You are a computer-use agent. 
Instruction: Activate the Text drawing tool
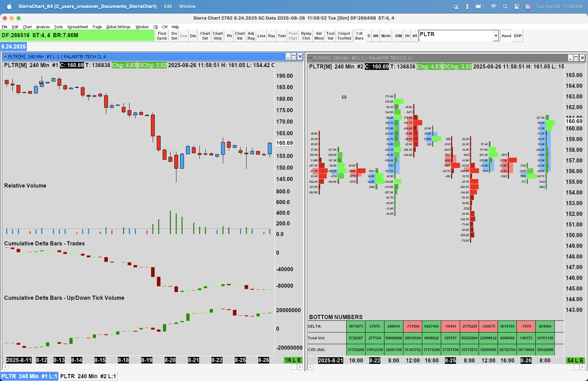click(281, 36)
